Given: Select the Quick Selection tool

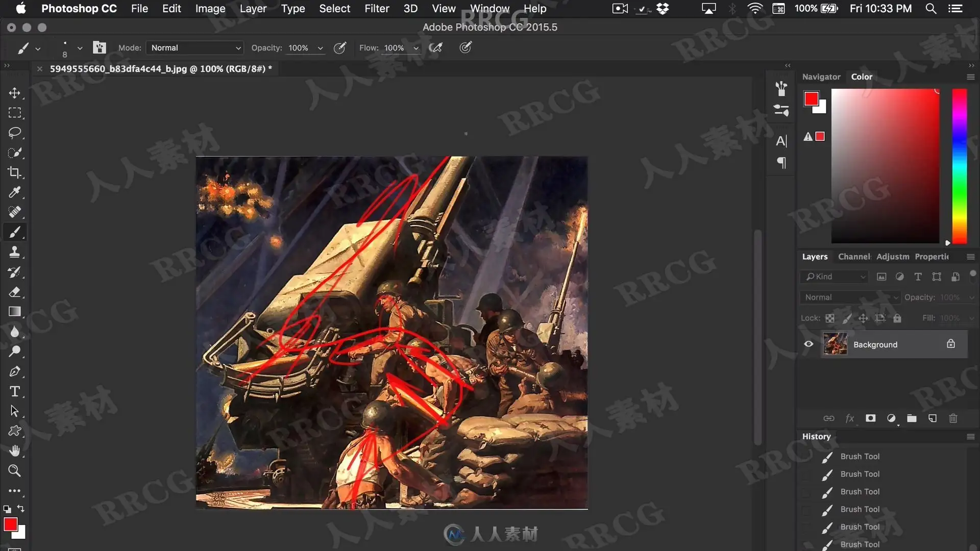Looking at the screenshot, I should 14,153.
